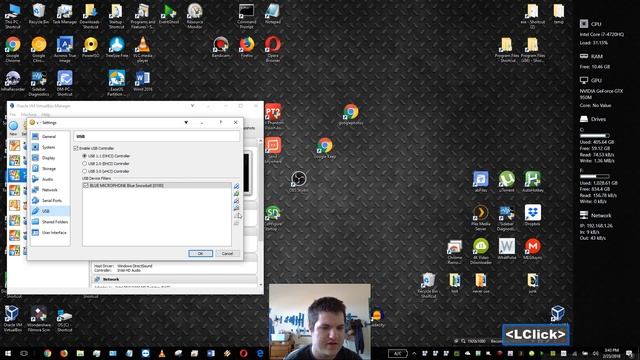Open Plex Media Server desktop shortcut
640x360 pixels.
point(480,218)
